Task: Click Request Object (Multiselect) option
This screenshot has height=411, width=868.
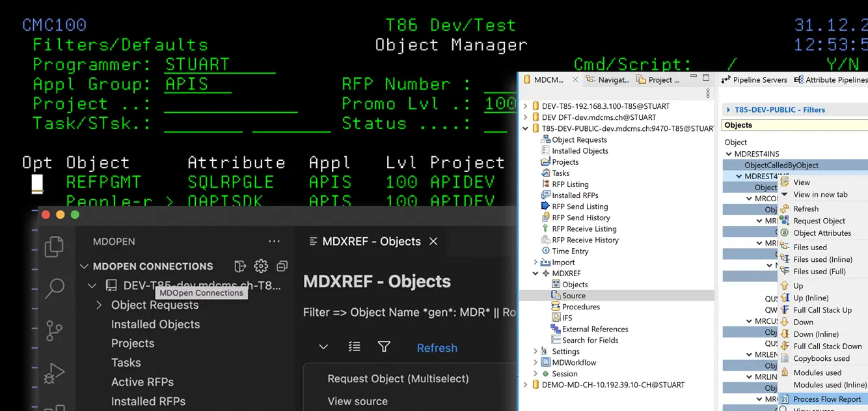Action: tap(398, 378)
